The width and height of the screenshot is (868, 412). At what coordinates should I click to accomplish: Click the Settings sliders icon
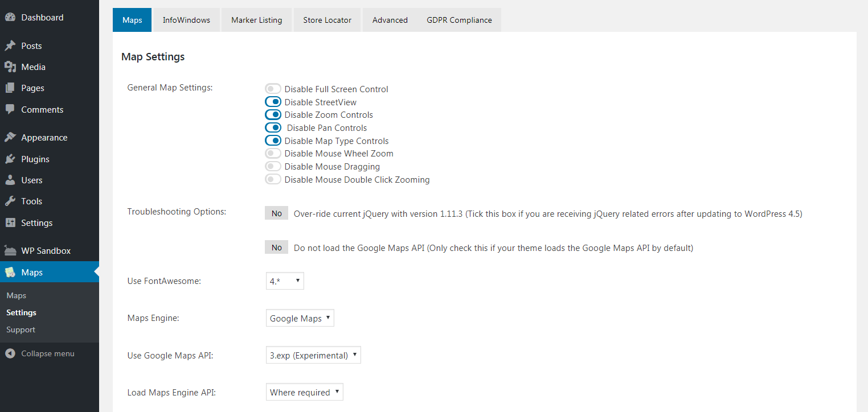tap(10, 223)
